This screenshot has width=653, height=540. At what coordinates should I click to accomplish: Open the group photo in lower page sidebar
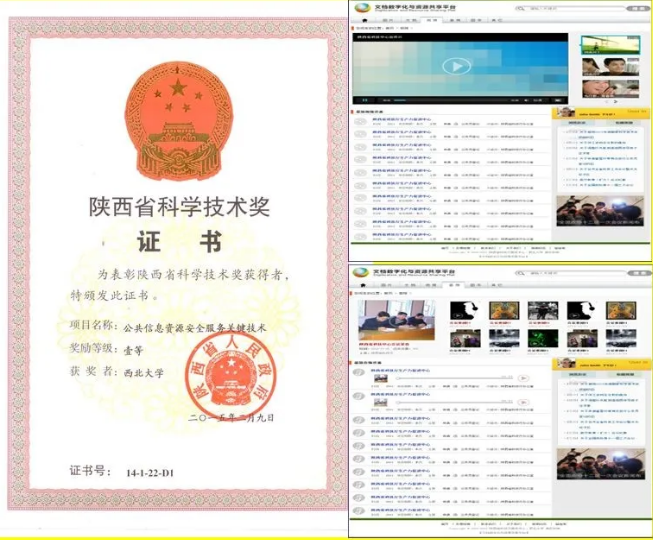(x=601, y=464)
